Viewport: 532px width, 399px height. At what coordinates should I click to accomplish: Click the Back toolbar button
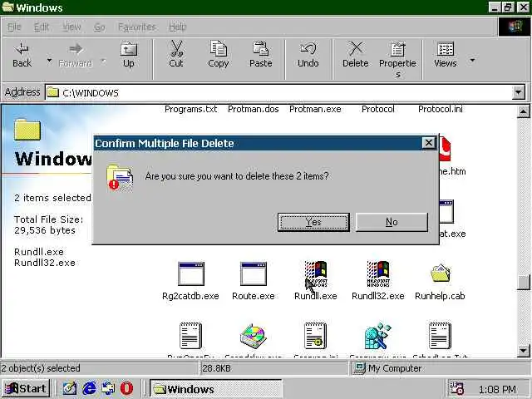22,56
